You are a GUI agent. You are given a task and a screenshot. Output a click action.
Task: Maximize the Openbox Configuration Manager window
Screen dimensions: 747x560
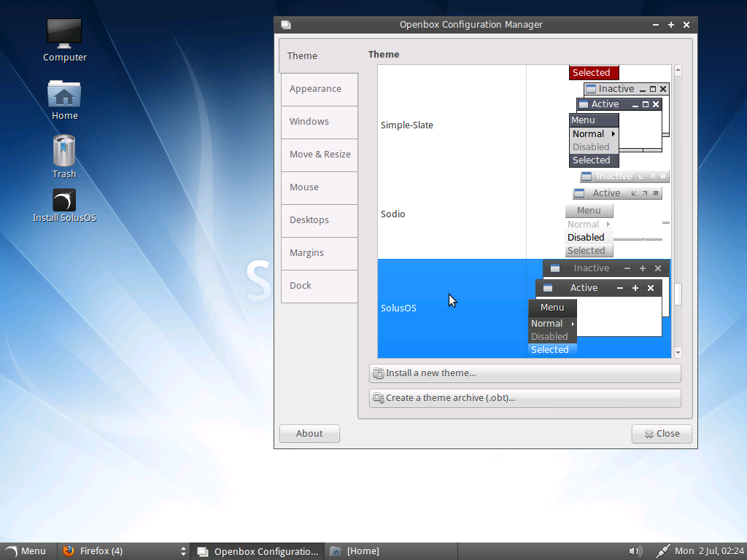pyautogui.click(x=671, y=25)
